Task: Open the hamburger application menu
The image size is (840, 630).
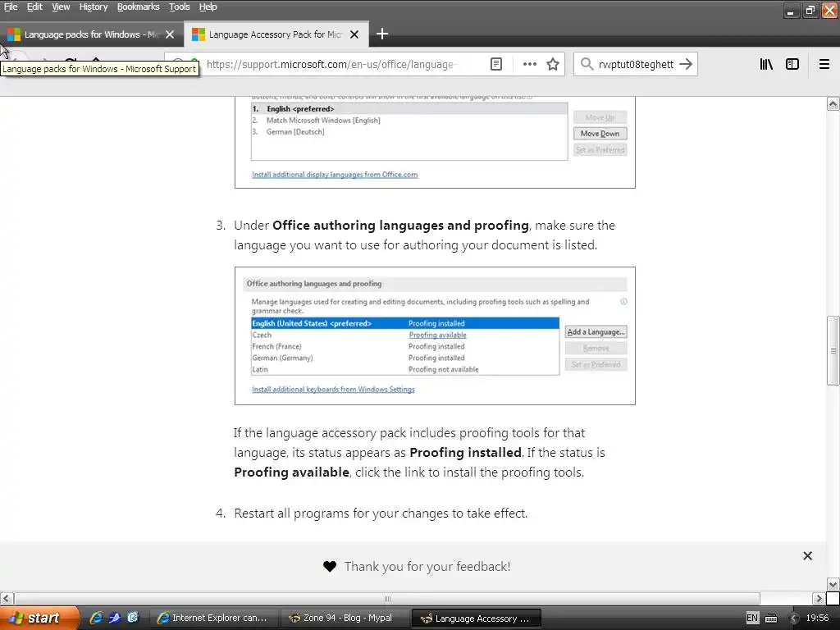Action: coord(824,64)
